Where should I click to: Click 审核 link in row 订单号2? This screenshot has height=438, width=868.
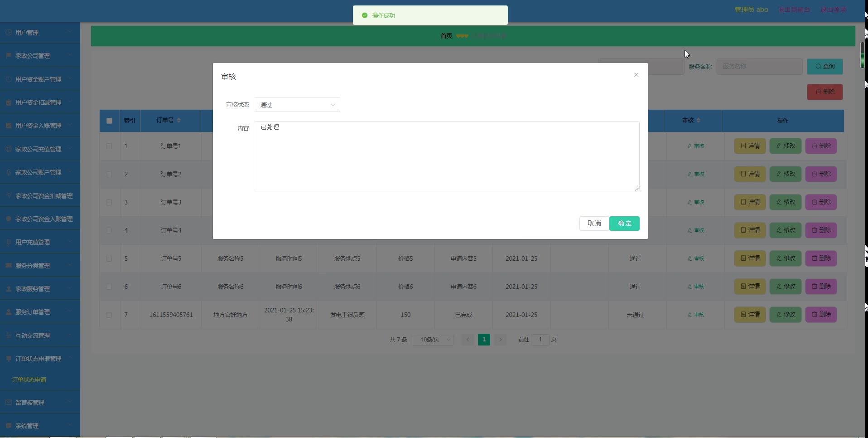click(696, 174)
